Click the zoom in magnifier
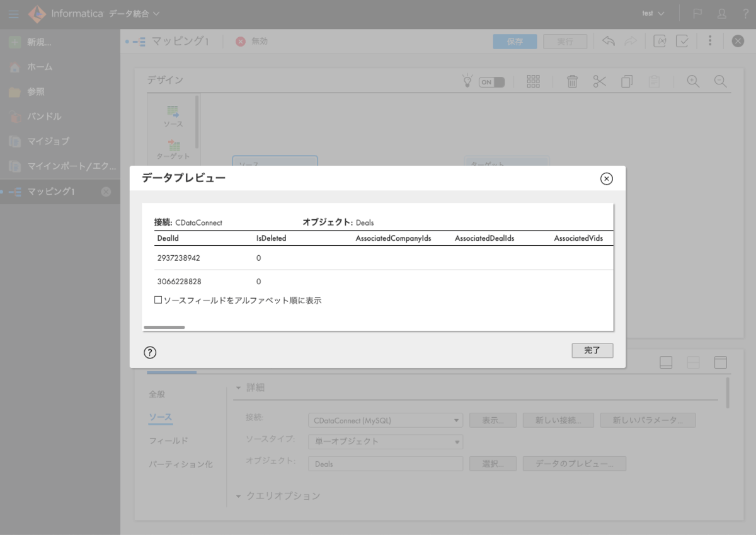 pyautogui.click(x=694, y=81)
